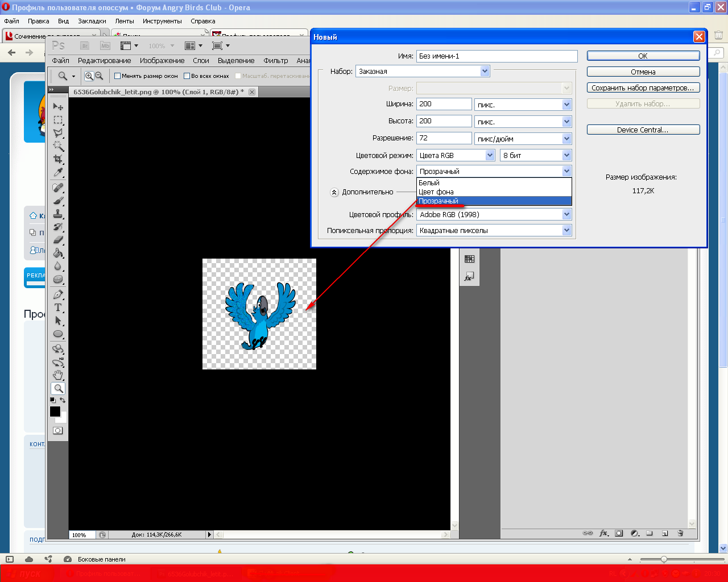Screen dimensions: 728x582
Task: Click the delete layer trash icon
Action: point(680,533)
